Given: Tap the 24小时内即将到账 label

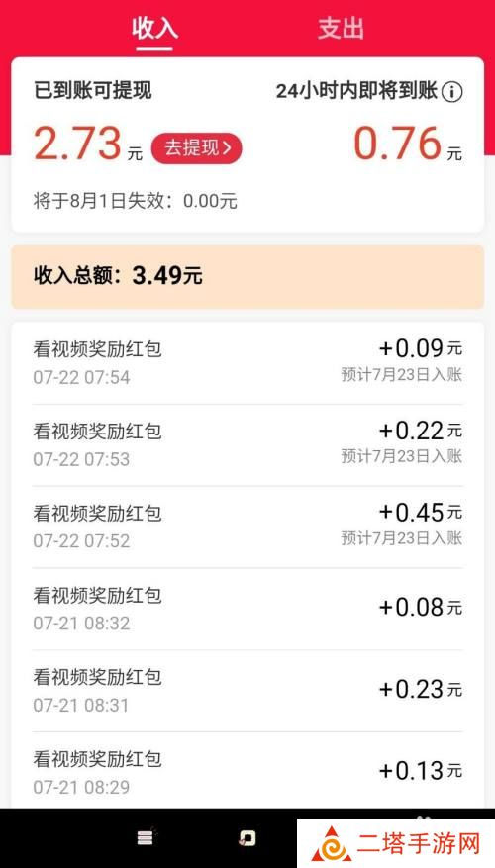Looking at the screenshot, I should point(356,91).
